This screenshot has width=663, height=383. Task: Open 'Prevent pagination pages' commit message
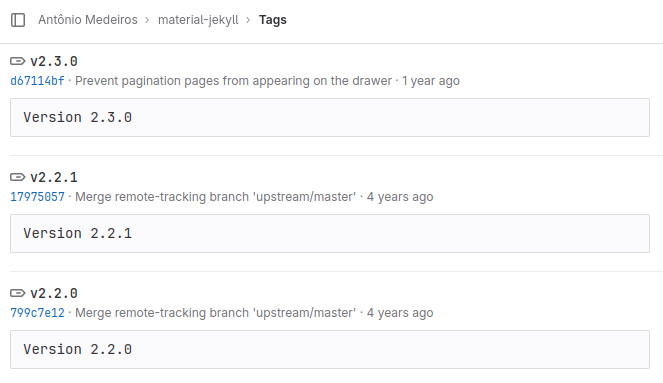[233, 81]
